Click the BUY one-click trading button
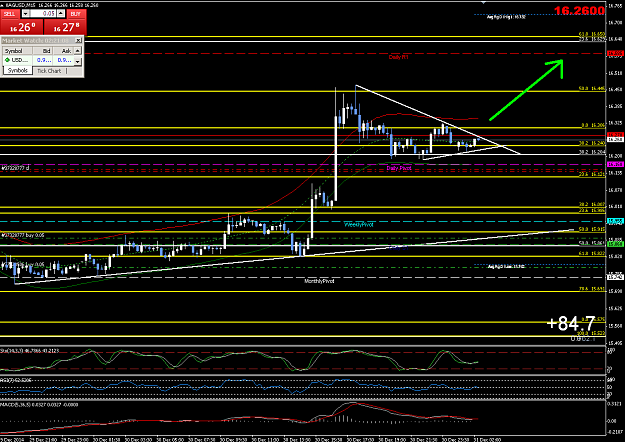The width and height of the screenshot is (625, 442). 76,14
